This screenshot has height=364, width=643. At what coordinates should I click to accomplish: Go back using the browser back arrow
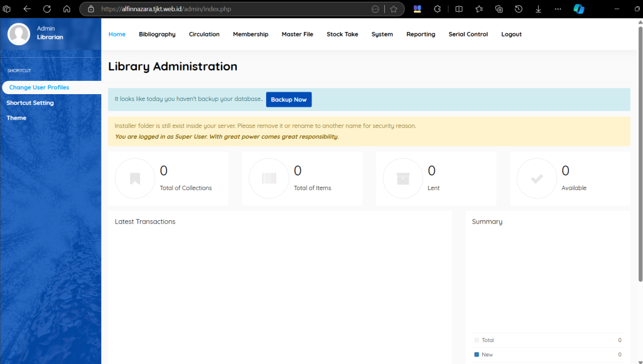(27, 9)
